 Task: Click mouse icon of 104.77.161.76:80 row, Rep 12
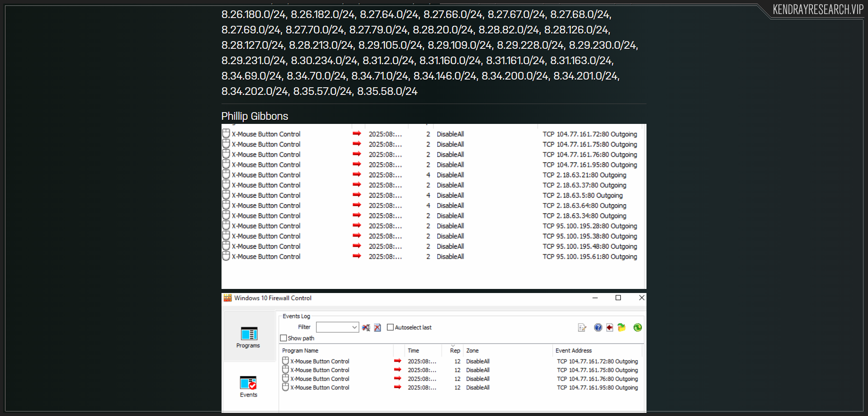click(x=285, y=378)
